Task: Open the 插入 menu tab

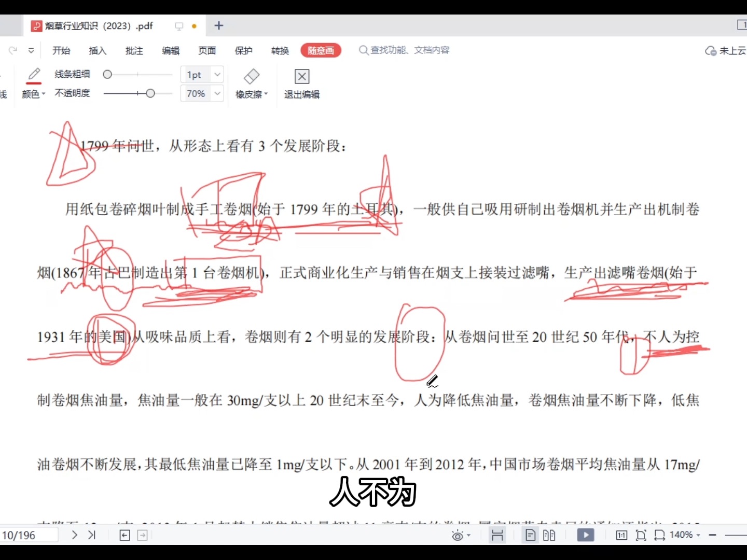Action: (x=98, y=50)
